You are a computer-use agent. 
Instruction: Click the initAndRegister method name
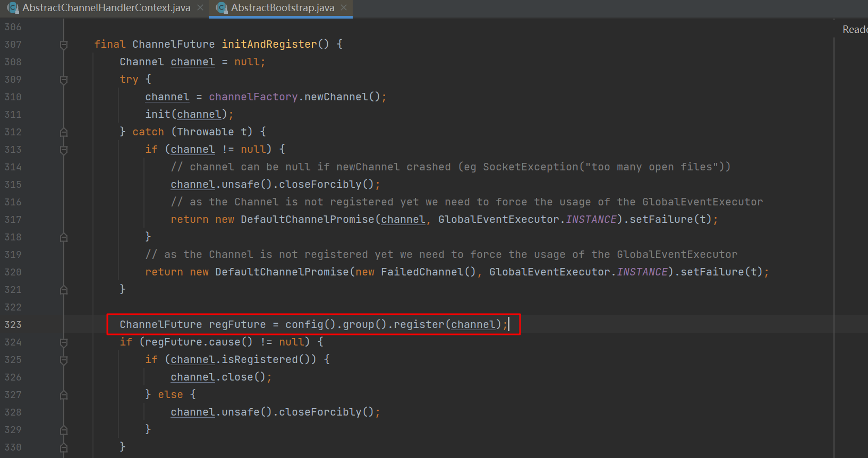(x=269, y=45)
